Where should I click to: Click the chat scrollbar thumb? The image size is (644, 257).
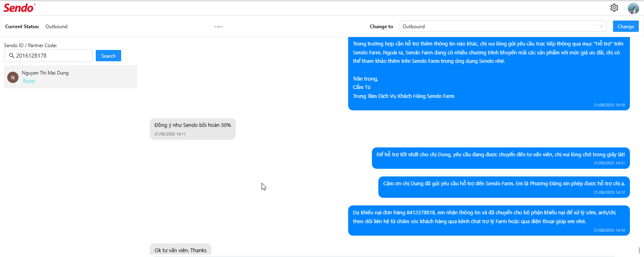click(639, 250)
